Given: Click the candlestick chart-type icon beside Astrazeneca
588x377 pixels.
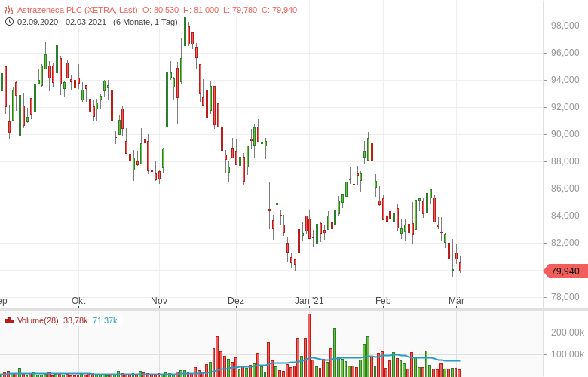Looking at the screenshot, I should (8, 10).
